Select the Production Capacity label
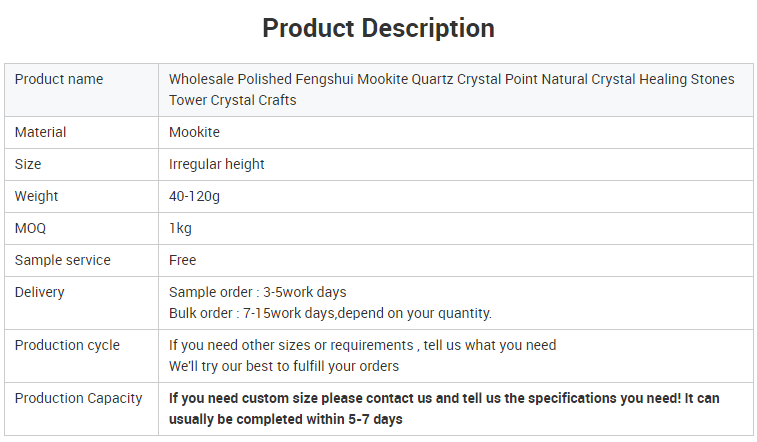 (79, 399)
